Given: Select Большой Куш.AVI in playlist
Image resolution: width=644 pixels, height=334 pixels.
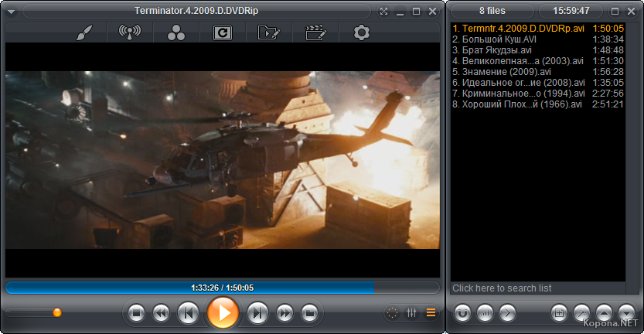Looking at the screenshot, I should [538, 39].
